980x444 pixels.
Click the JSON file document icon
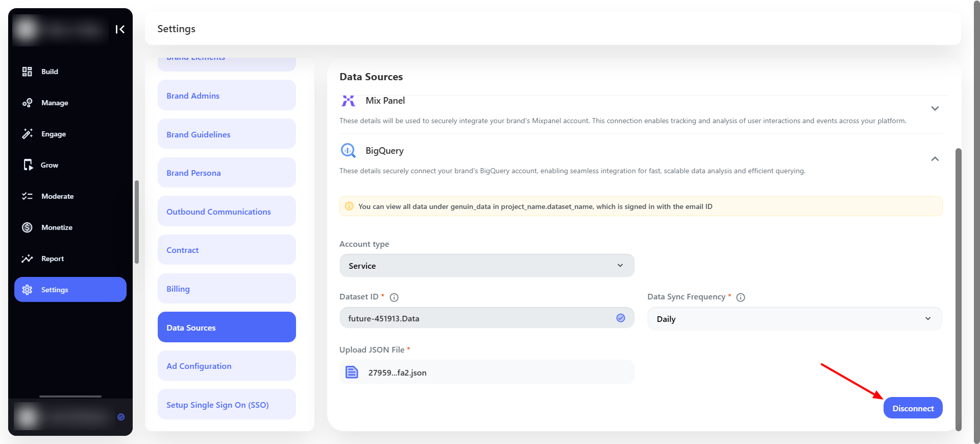pyautogui.click(x=352, y=372)
